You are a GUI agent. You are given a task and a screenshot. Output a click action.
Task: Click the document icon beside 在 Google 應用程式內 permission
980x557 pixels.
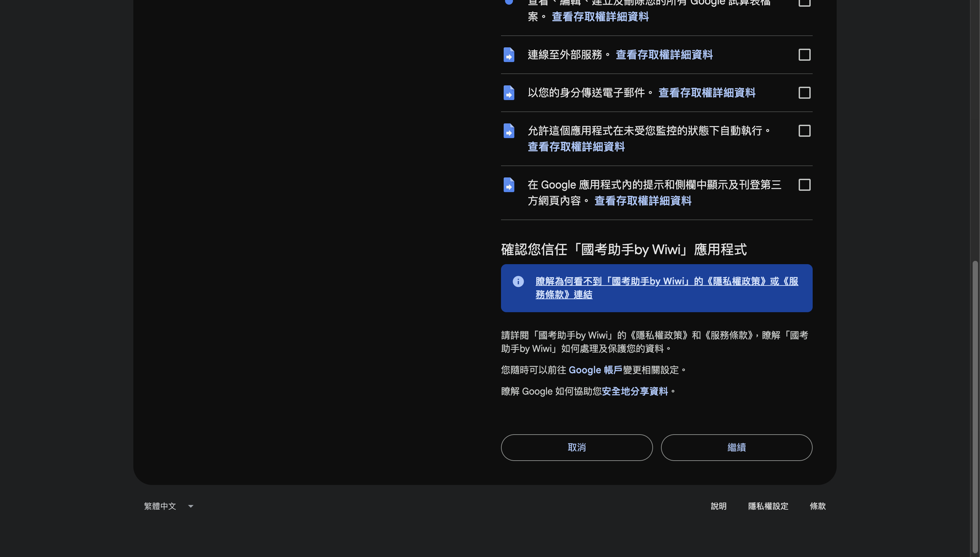[x=509, y=185]
